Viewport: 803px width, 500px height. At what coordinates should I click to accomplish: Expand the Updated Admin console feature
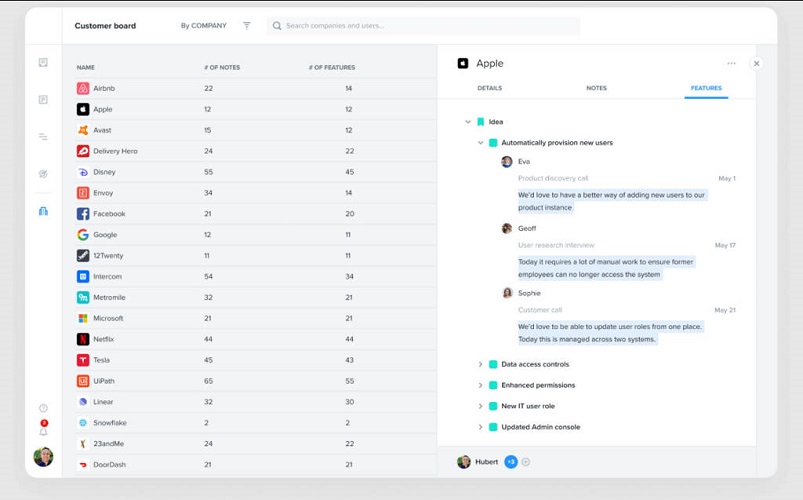tap(480, 427)
